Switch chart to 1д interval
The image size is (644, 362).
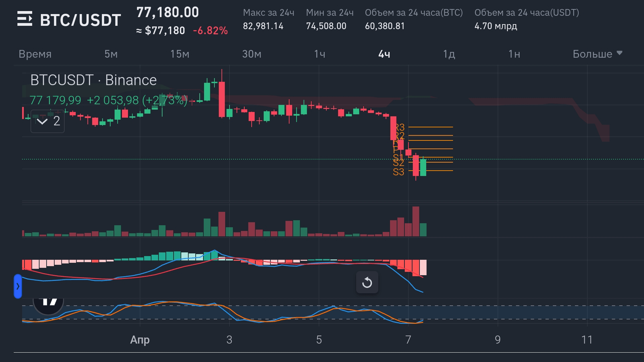click(x=449, y=54)
